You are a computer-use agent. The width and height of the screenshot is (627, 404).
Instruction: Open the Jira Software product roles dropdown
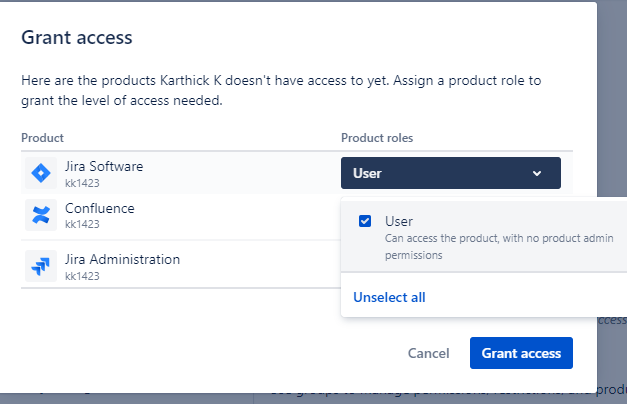[x=450, y=173]
